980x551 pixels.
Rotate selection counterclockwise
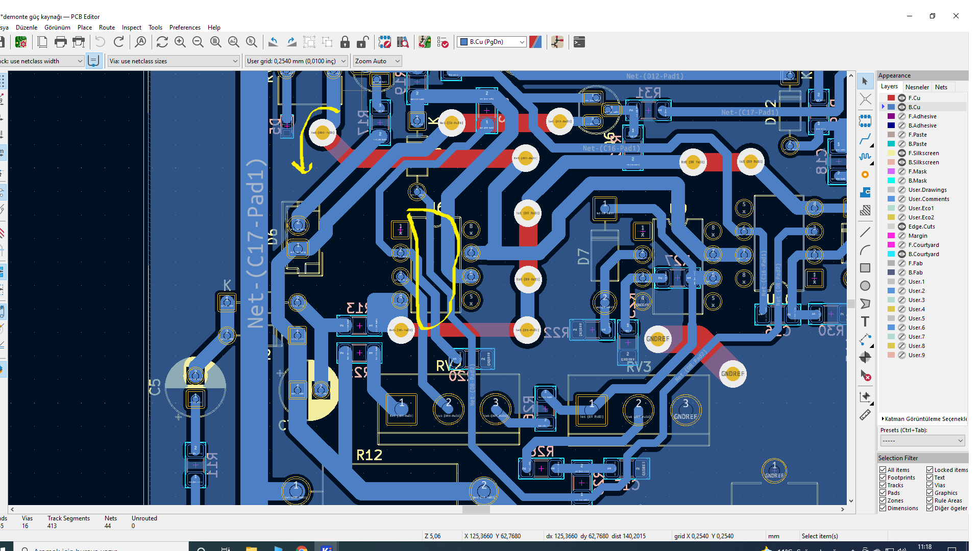click(274, 42)
